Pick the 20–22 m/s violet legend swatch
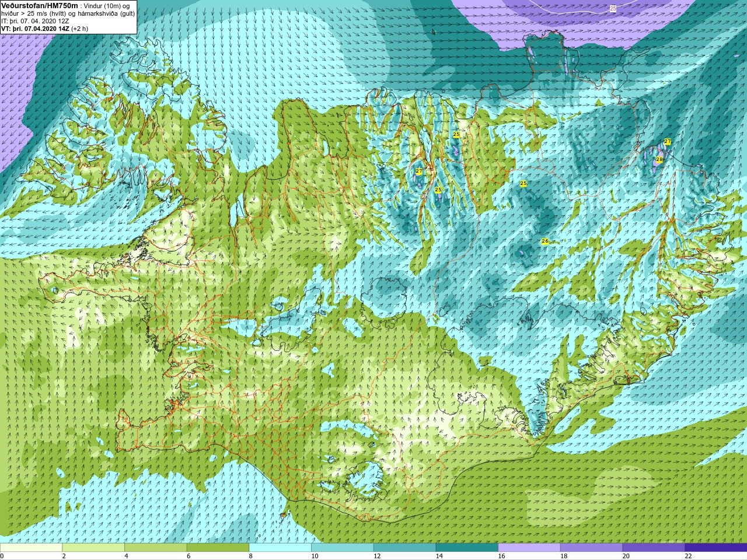The image size is (747, 560). [x=654, y=548]
